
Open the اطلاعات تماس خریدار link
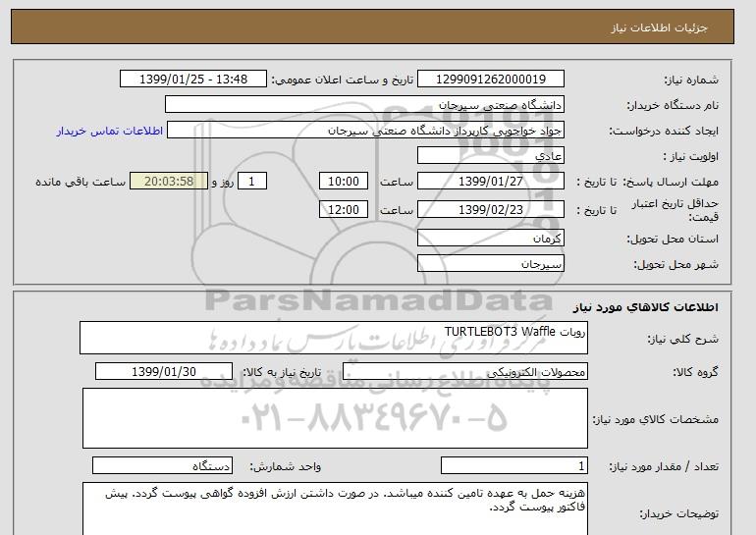110,131
